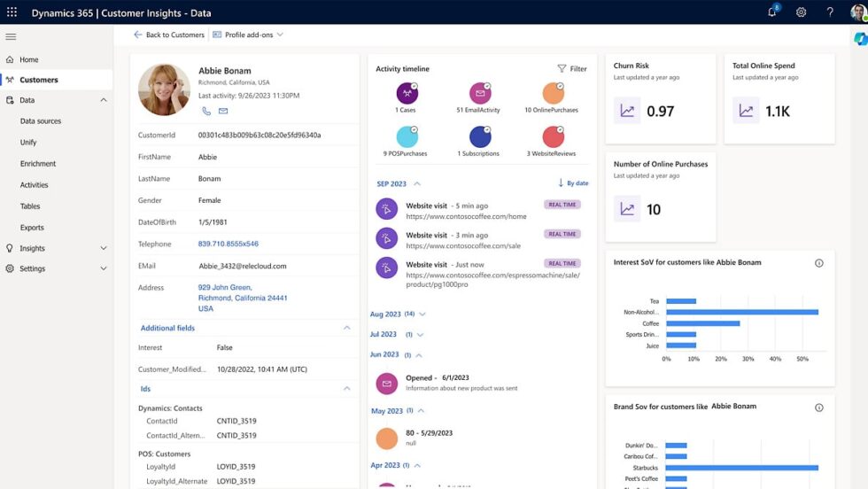868x489 pixels.
Task: Toggle the hamburger navigation menu
Action: click(11, 36)
